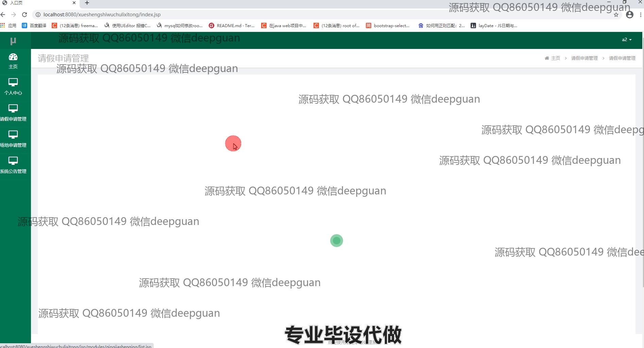Open the 百度翻译 bookmark
644x348 pixels.
pos(34,25)
